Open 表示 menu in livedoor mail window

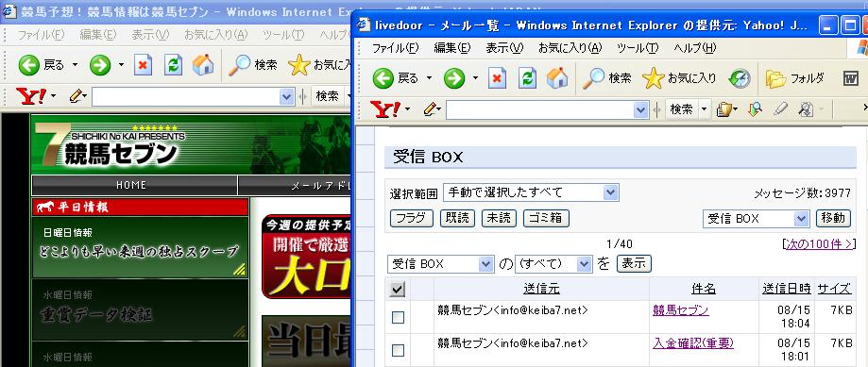pos(504,48)
